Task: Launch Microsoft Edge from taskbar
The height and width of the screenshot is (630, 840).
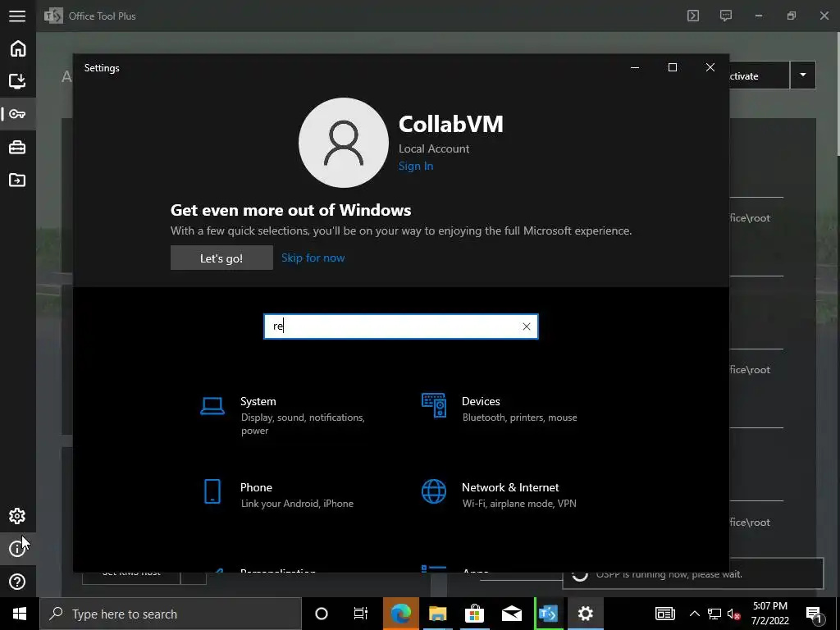Action: pos(400,614)
